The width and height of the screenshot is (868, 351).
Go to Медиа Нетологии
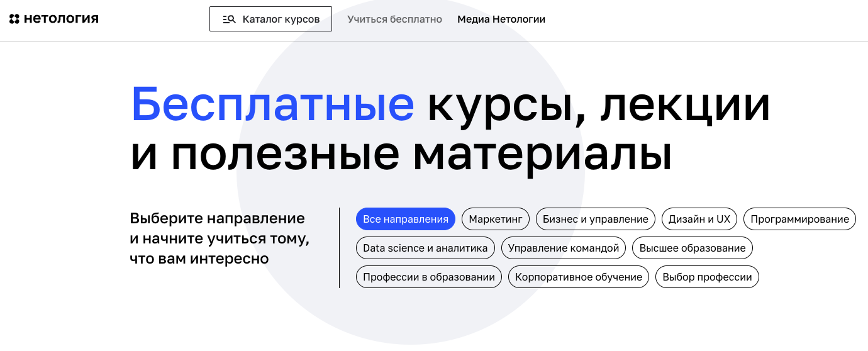pos(501,19)
